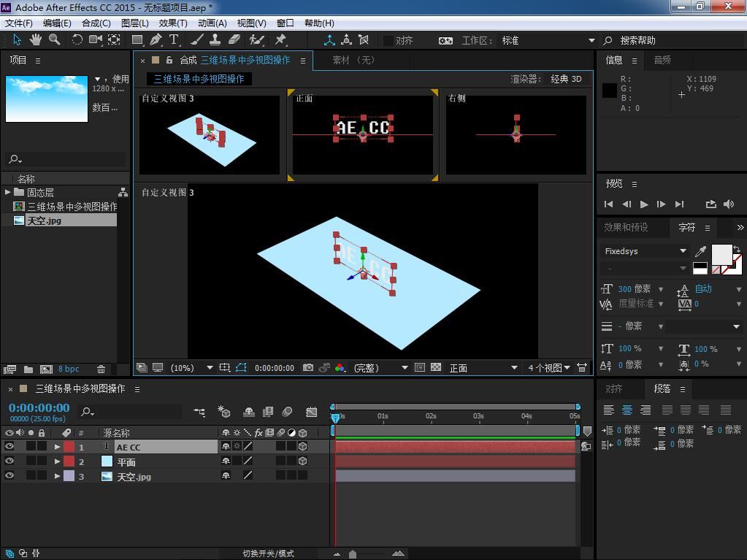This screenshot has height=560, width=747.
Task: Toggle composition lock icon in viewer tab
Action: tap(169, 60)
